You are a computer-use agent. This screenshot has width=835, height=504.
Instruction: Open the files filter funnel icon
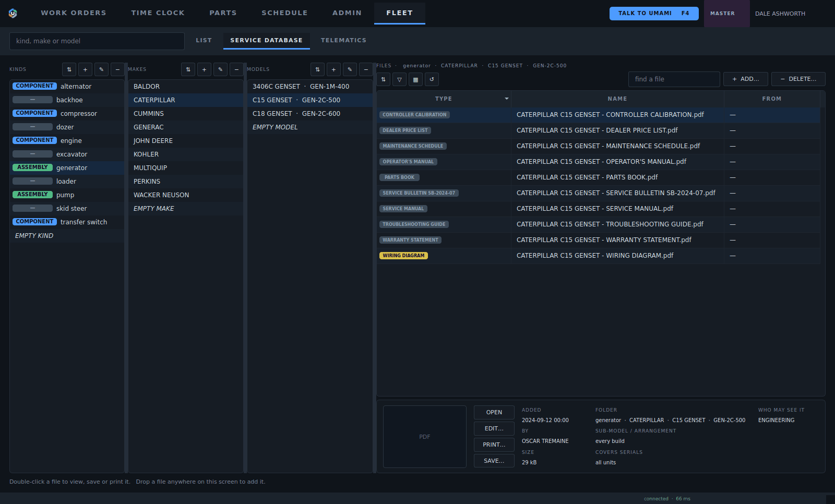(399, 79)
